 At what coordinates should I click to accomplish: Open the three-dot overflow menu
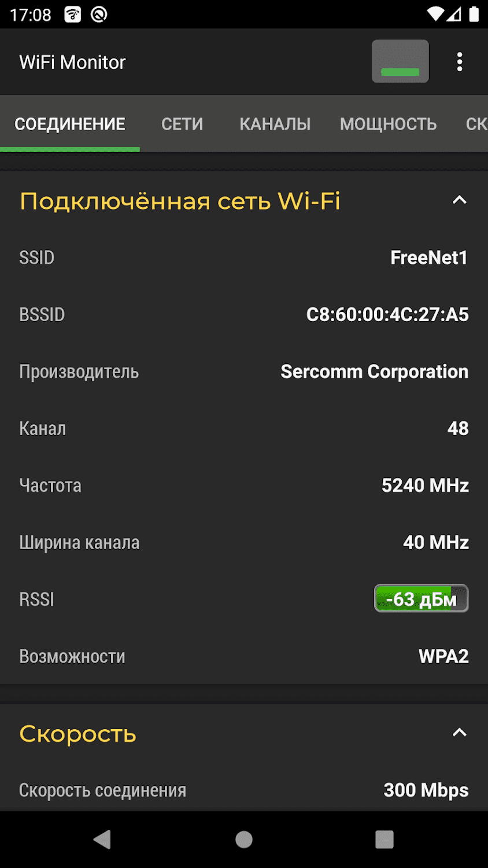(x=460, y=62)
